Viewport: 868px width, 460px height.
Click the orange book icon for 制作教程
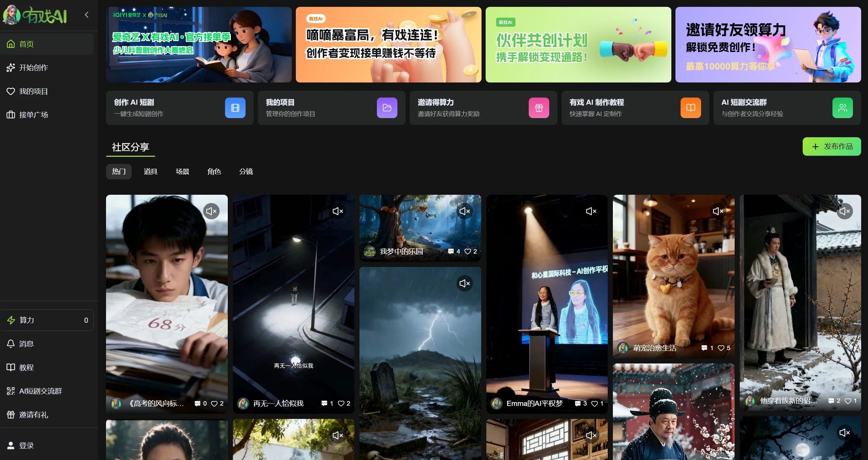(x=691, y=108)
